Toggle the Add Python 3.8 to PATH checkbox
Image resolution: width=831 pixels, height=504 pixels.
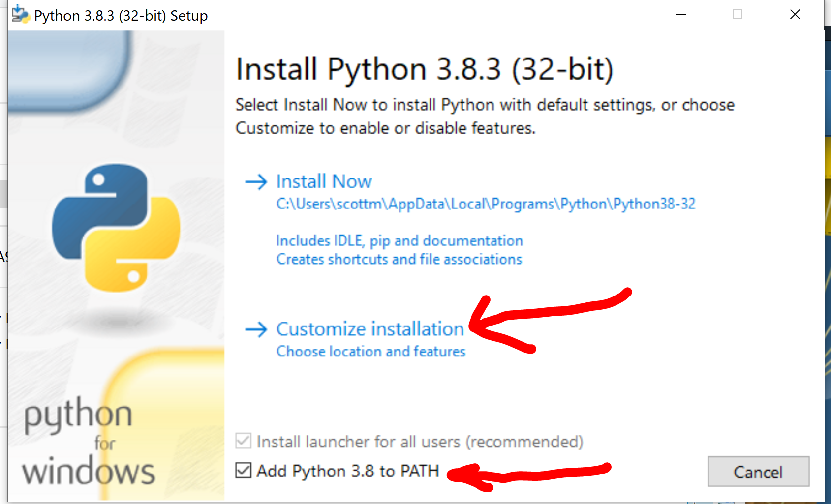point(244,471)
